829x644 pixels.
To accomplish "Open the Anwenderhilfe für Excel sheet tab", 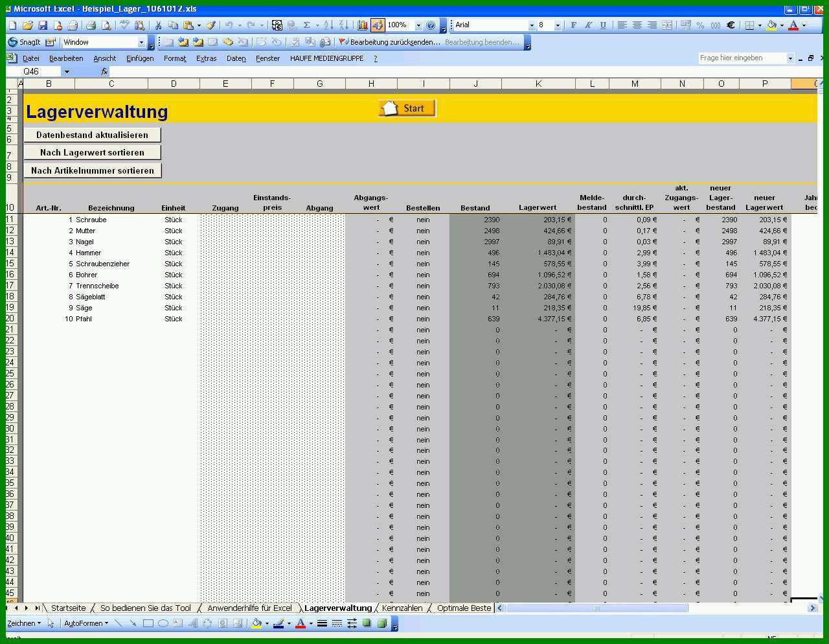I will pyautogui.click(x=249, y=608).
